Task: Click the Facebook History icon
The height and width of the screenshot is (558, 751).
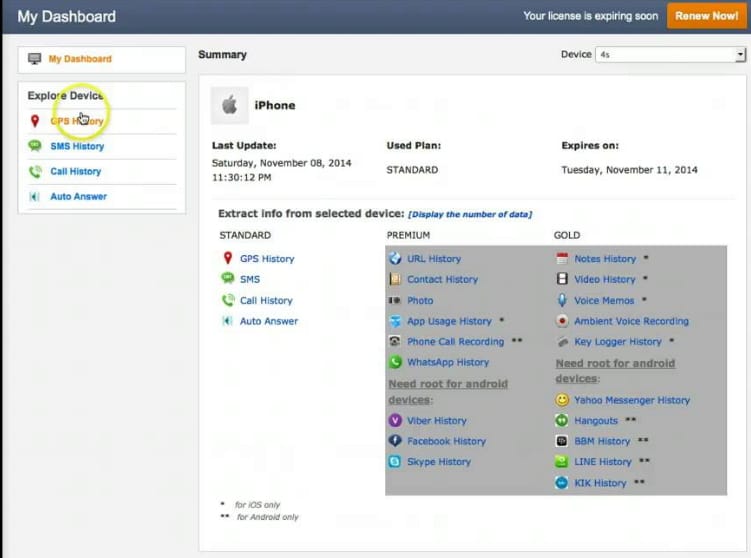Action: pyautogui.click(x=395, y=441)
